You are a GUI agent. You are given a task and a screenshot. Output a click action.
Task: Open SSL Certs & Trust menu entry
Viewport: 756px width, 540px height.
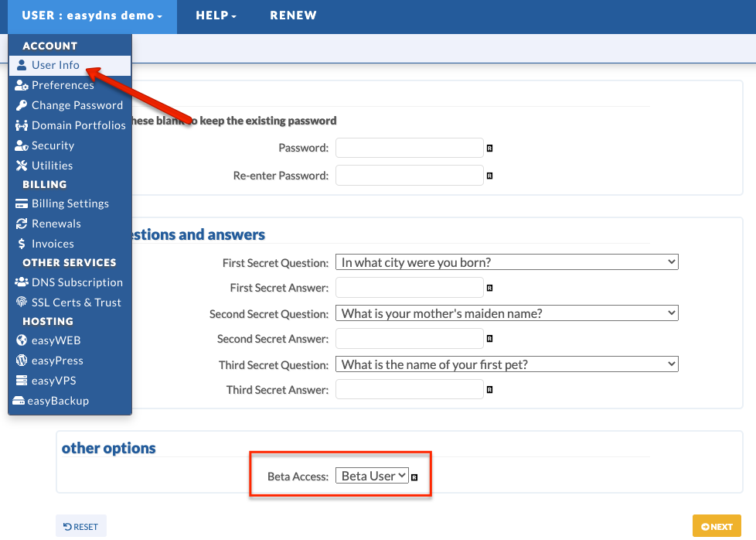[x=70, y=302]
